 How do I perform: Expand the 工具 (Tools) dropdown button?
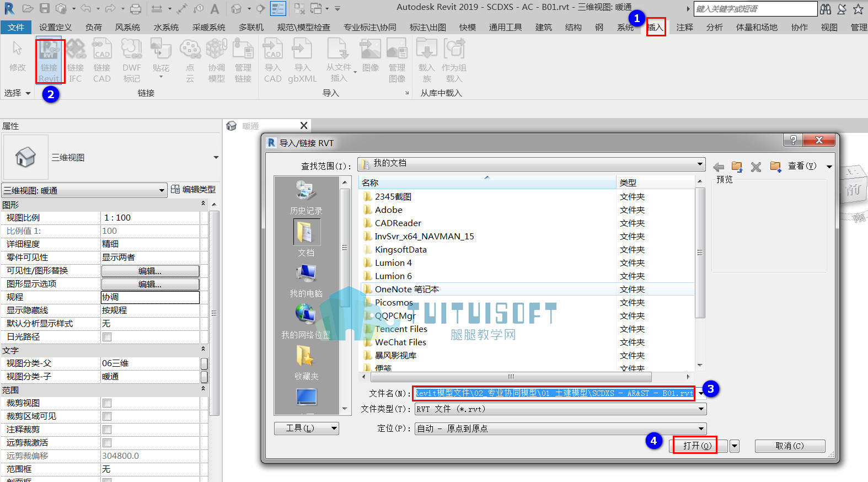(x=307, y=429)
